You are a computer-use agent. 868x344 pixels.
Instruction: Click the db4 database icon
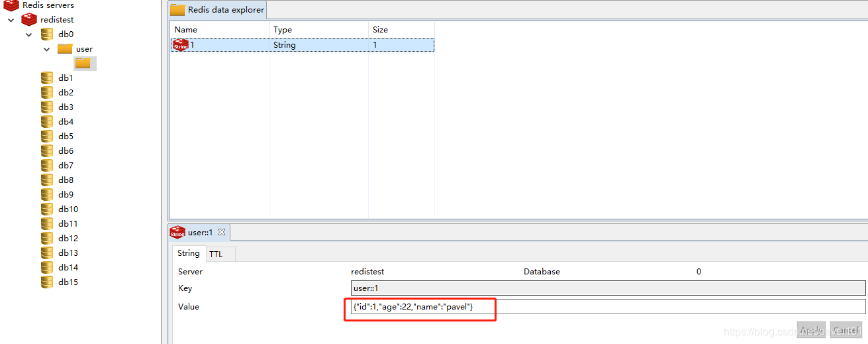point(47,121)
